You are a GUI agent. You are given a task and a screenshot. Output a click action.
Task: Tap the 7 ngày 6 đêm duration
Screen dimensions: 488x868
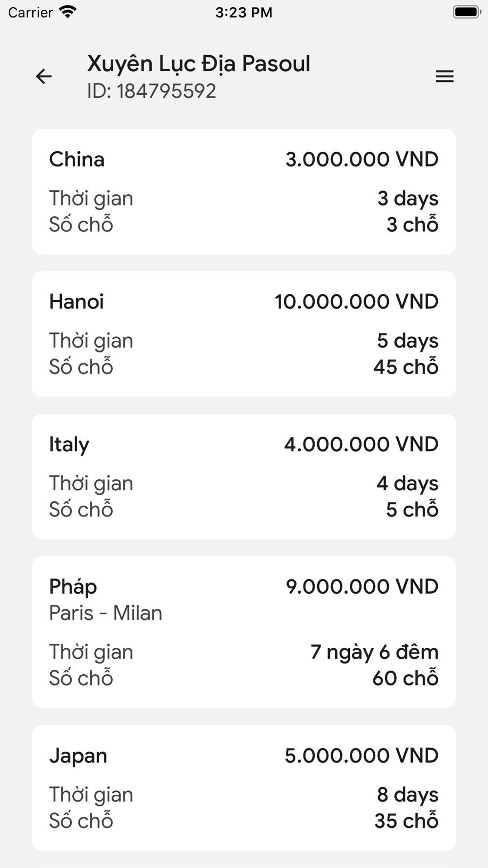pos(375,652)
